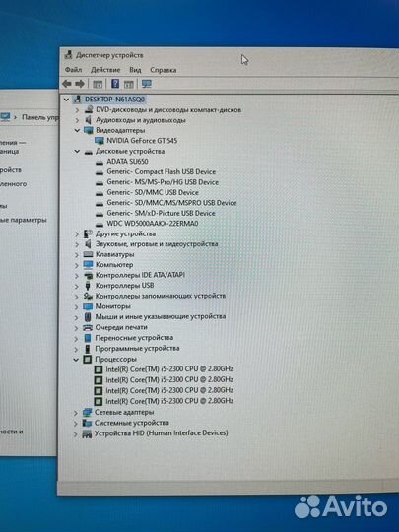This screenshot has width=399, height=532.
Task: Open the Действие menu
Action: click(105, 70)
